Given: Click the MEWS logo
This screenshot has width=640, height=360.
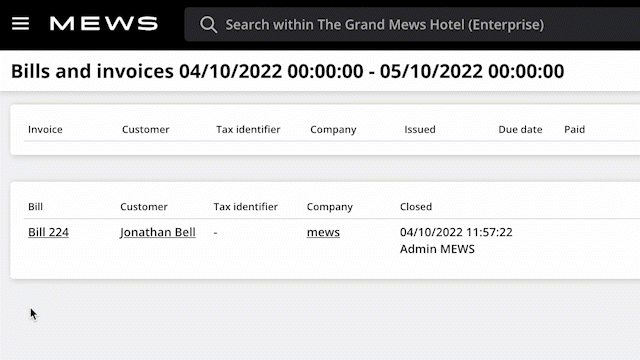Looking at the screenshot, I should pos(104,24).
